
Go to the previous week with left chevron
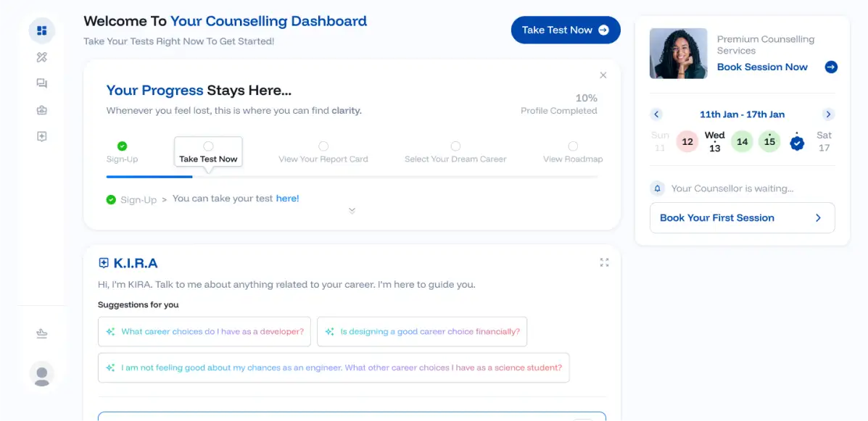point(656,114)
